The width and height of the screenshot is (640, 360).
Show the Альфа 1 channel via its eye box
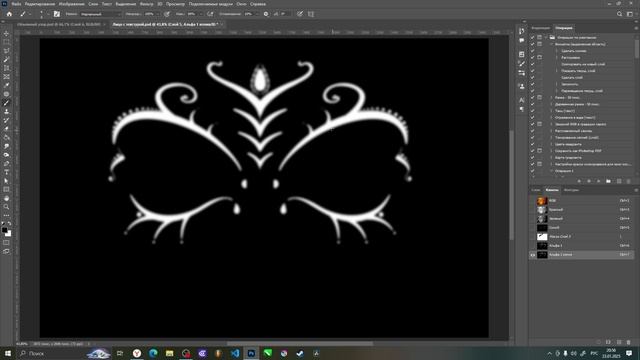pyautogui.click(x=533, y=246)
